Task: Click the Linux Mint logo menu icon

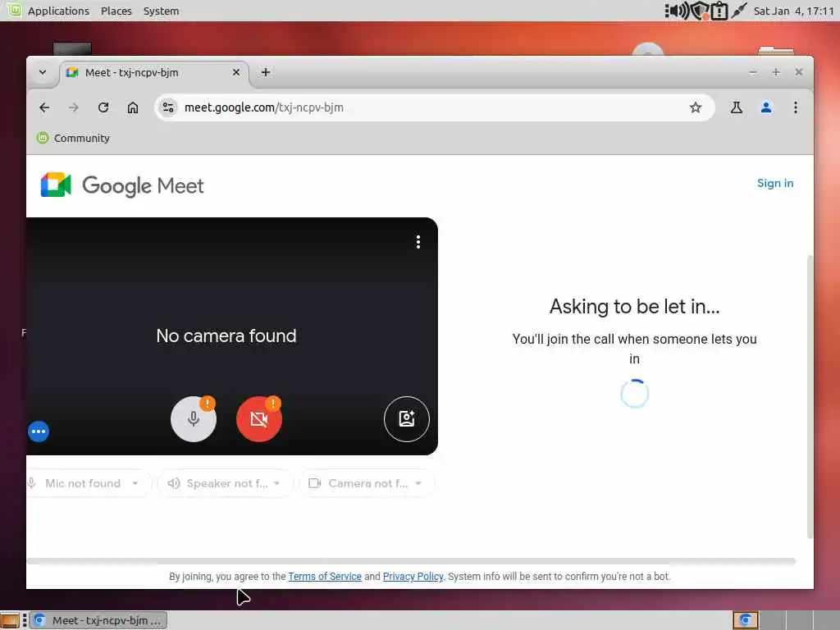Action: coord(14,10)
